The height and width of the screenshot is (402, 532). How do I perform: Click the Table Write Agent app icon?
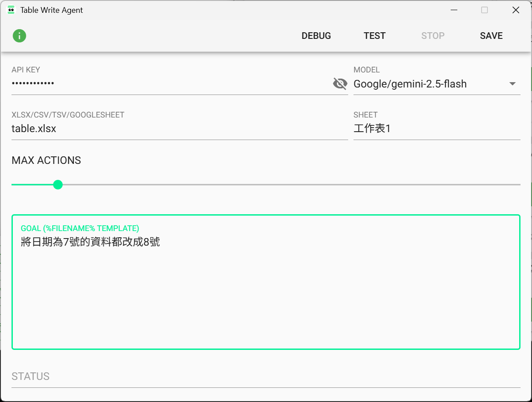pyautogui.click(x=11, y=10)
